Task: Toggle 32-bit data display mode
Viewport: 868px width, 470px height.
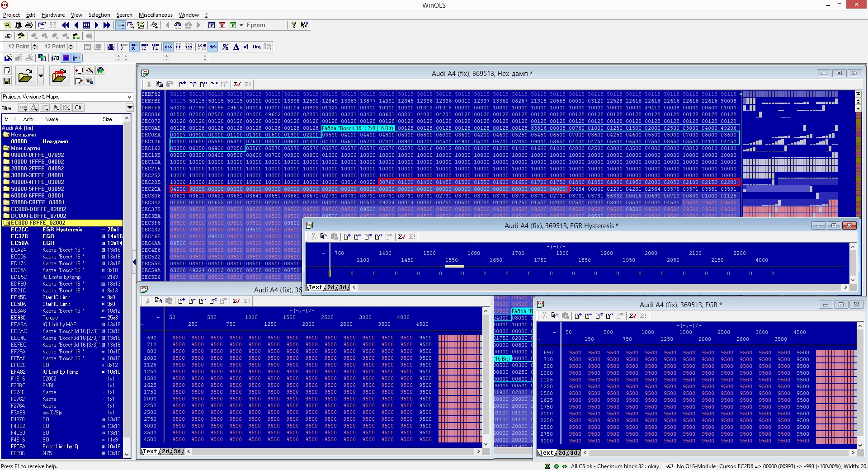Action: (145, 47)
